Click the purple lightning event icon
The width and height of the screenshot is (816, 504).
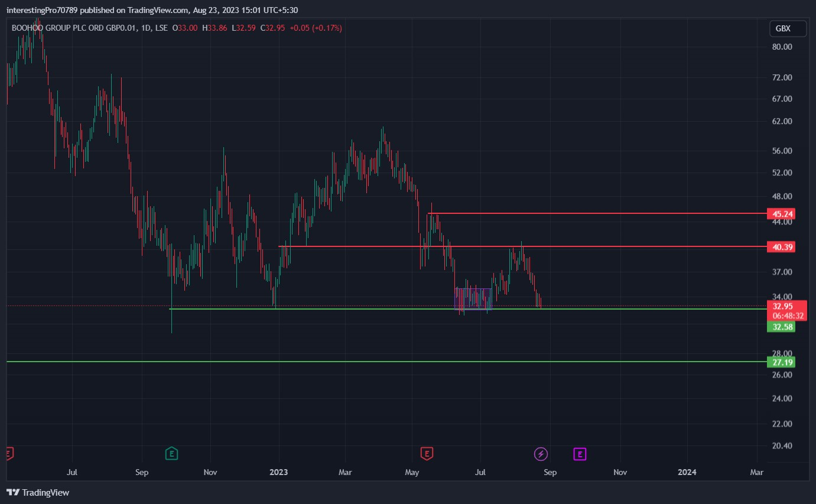coord(541,454)
